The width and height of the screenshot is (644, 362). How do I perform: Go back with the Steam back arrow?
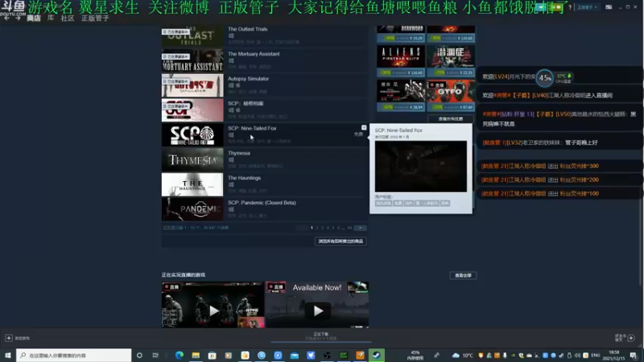tap(6, 18)
